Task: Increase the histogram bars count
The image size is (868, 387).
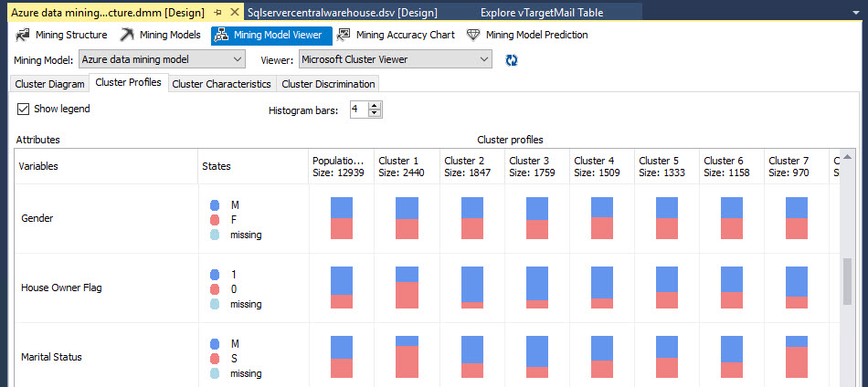Action: [x=376, y=106]
